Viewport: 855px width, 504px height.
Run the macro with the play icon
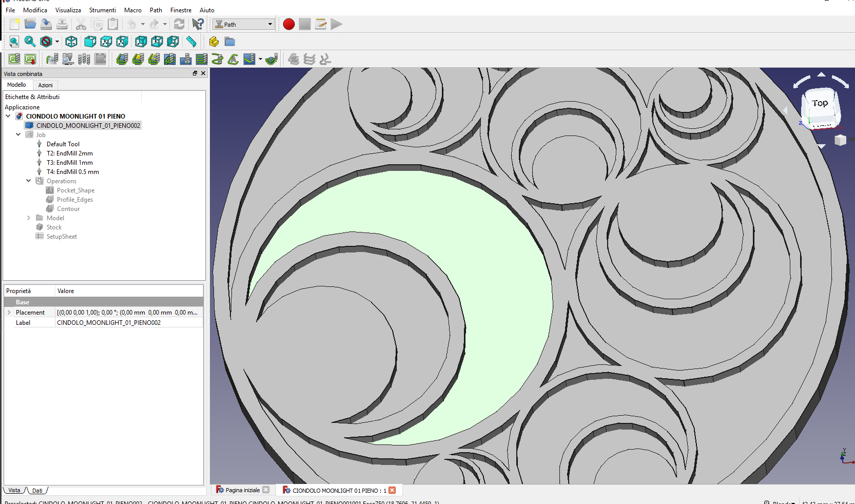(337, 24)
